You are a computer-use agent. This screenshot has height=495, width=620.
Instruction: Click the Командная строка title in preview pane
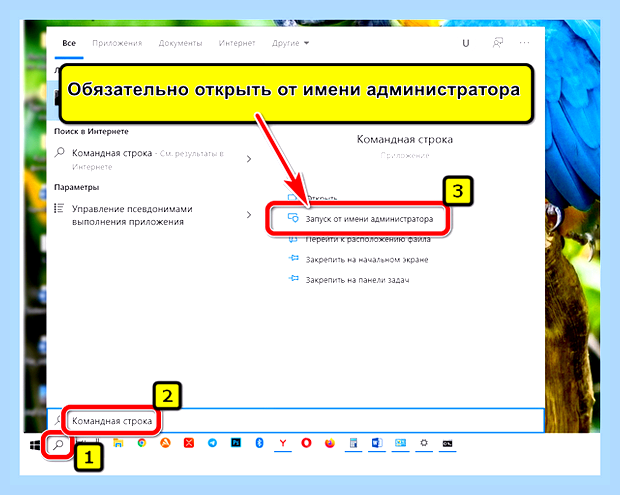tap(405, 139)
